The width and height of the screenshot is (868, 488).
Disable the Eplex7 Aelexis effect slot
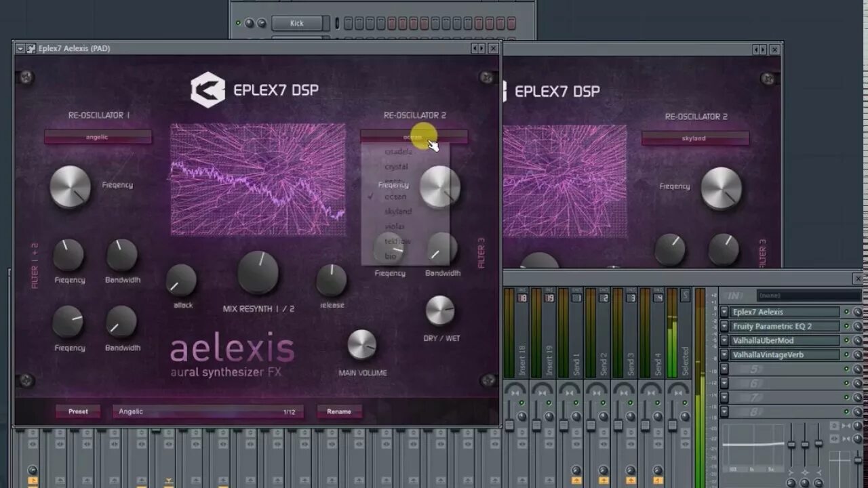point(846,312)
